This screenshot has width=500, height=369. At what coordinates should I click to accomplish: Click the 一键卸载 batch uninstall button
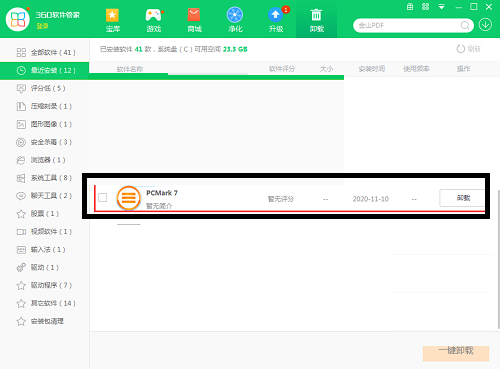pos(456,353)
